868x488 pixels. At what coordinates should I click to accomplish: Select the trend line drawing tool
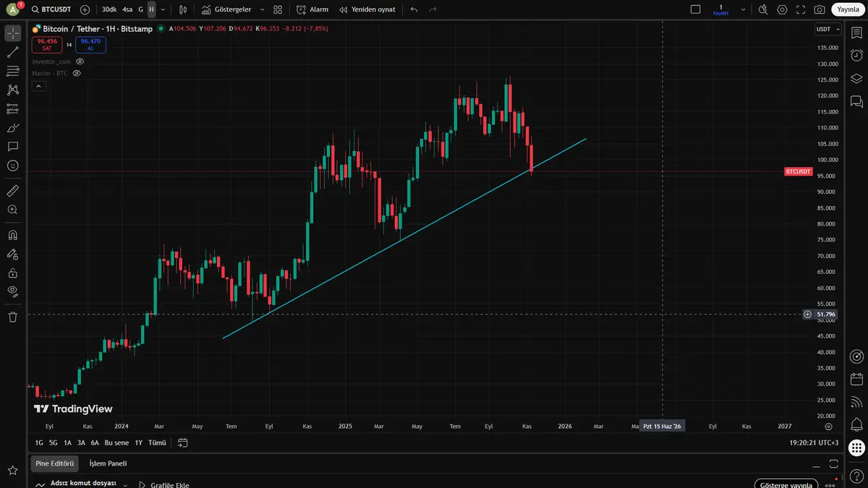click(12, 52)
